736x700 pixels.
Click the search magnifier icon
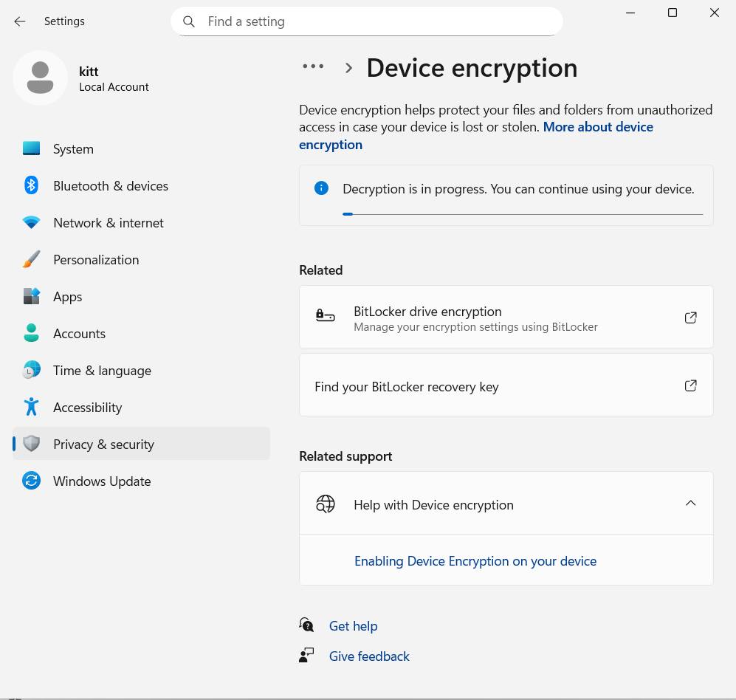189,21
